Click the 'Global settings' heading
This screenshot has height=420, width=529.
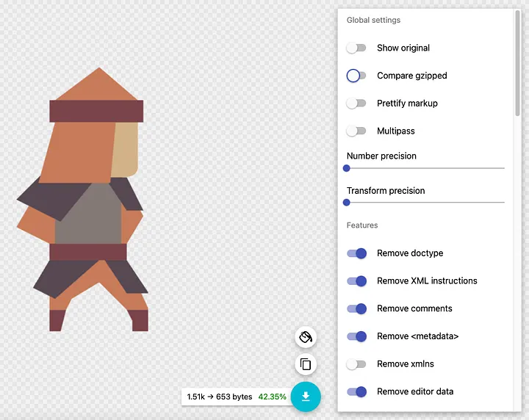click(373, 21)
